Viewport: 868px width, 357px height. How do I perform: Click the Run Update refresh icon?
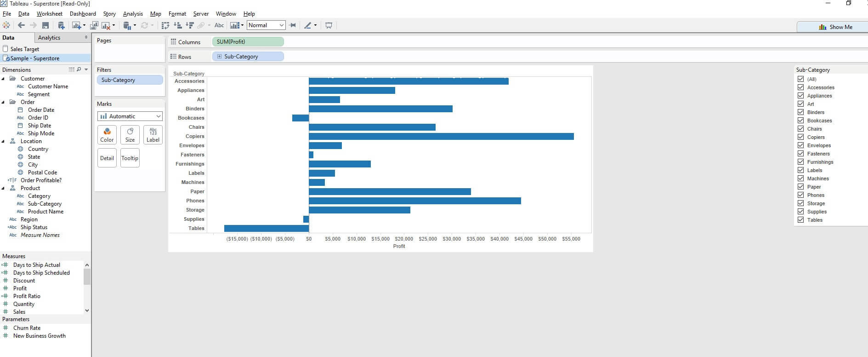click(144, 25)
